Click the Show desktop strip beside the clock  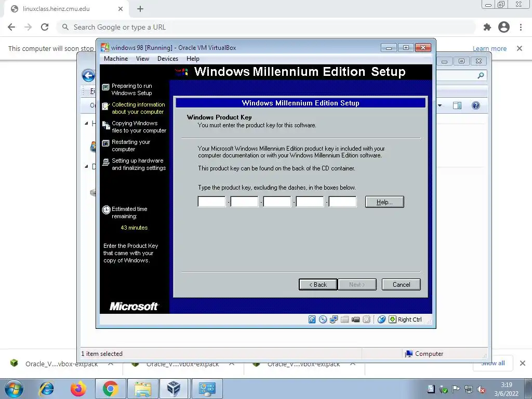pyautogui.click(x=529, y=389)
